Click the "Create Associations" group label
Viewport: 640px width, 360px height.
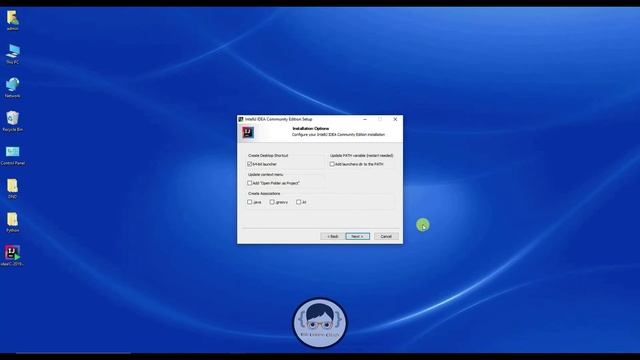click(264, 193)
